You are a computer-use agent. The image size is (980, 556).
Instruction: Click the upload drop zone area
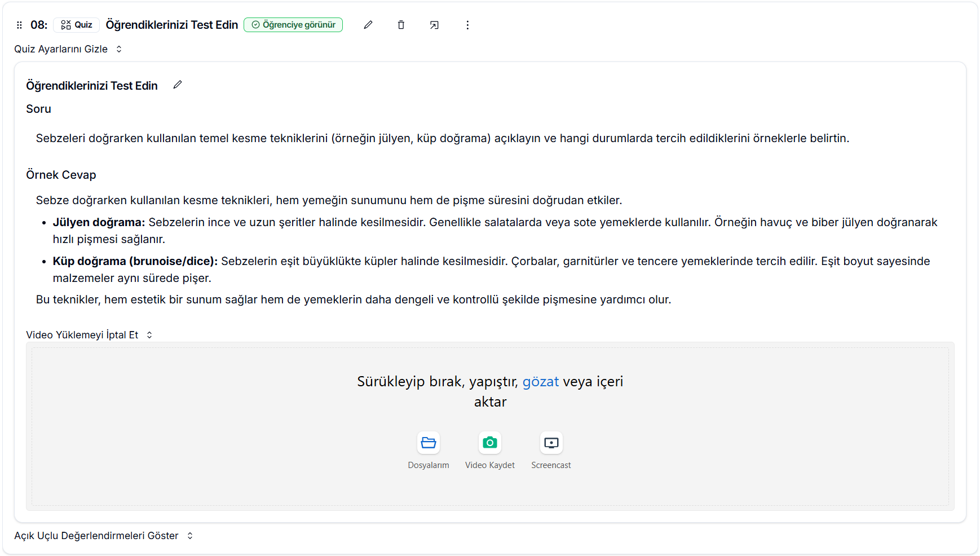pos(490,426)
